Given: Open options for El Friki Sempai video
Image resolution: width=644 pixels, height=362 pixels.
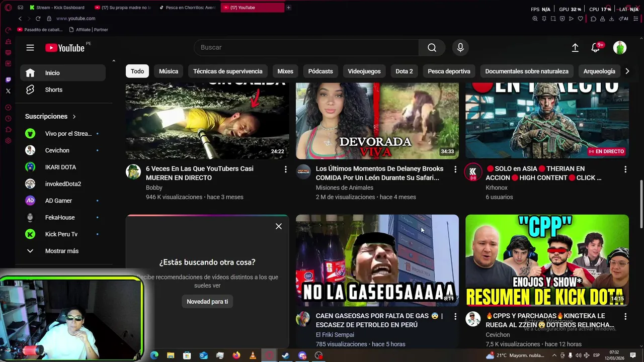Looking at the screenshot, I should coord(455,317).
